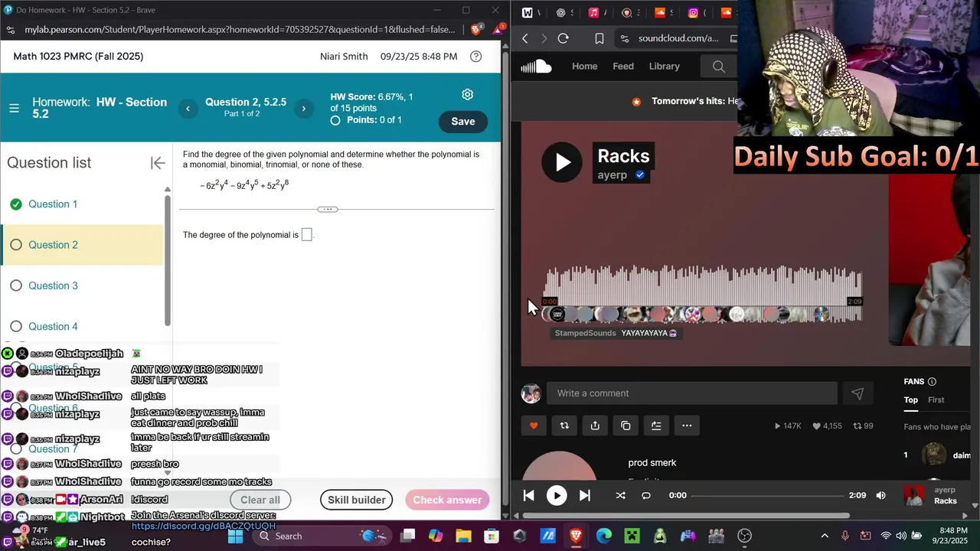Viewport: 980px width, 551px height.
Task: Expand the divider ellipsis handle under polynomial
Action: tap(327, 209)
